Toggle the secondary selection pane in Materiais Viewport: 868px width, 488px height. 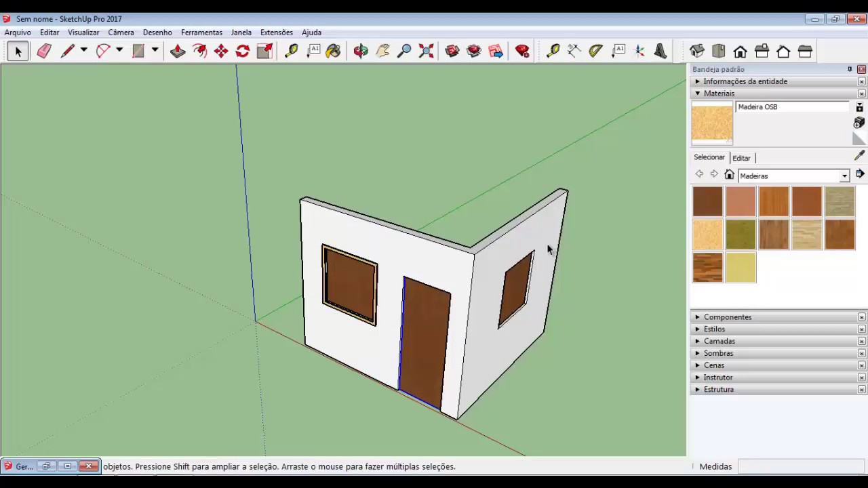(859, 107)
